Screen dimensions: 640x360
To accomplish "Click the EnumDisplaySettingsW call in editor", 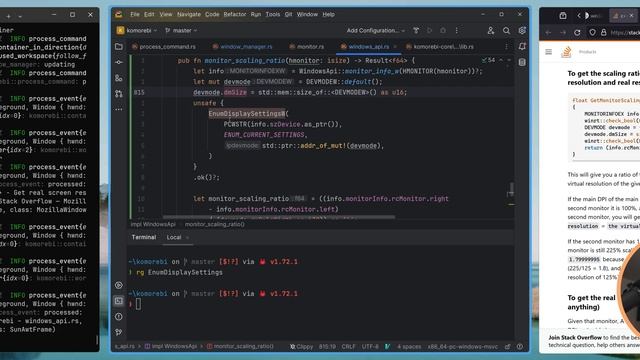I will point(247,113).
